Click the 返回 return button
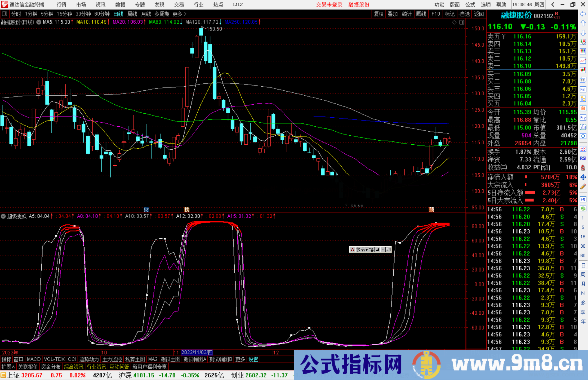This screenshot has width=588, height=380. pyautogui.click(x=479, y=14)
